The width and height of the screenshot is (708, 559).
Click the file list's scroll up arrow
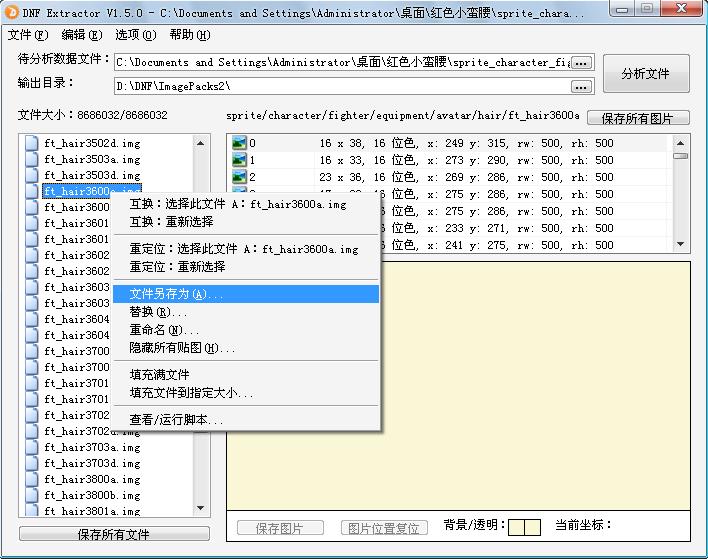(200, 143)
